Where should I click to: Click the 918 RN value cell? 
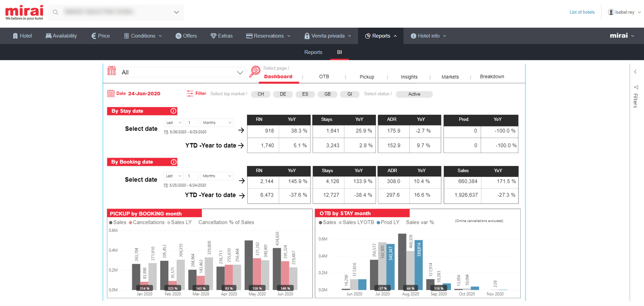(x=263, y=131)
